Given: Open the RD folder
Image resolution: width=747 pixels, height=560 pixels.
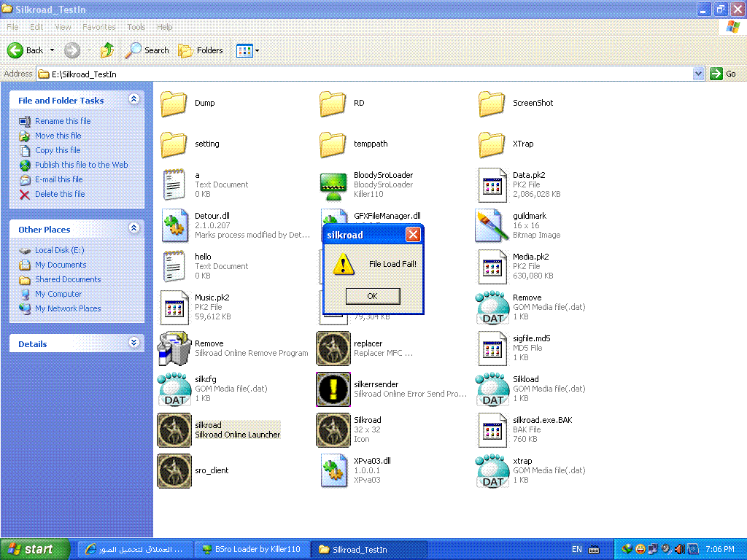Looking at the screenshot, I should coord(333,104).
